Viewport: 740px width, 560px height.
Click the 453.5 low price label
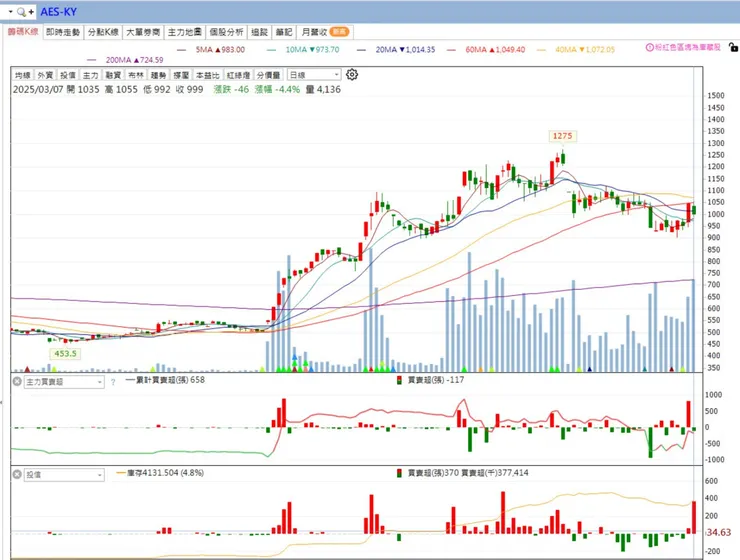65,353
